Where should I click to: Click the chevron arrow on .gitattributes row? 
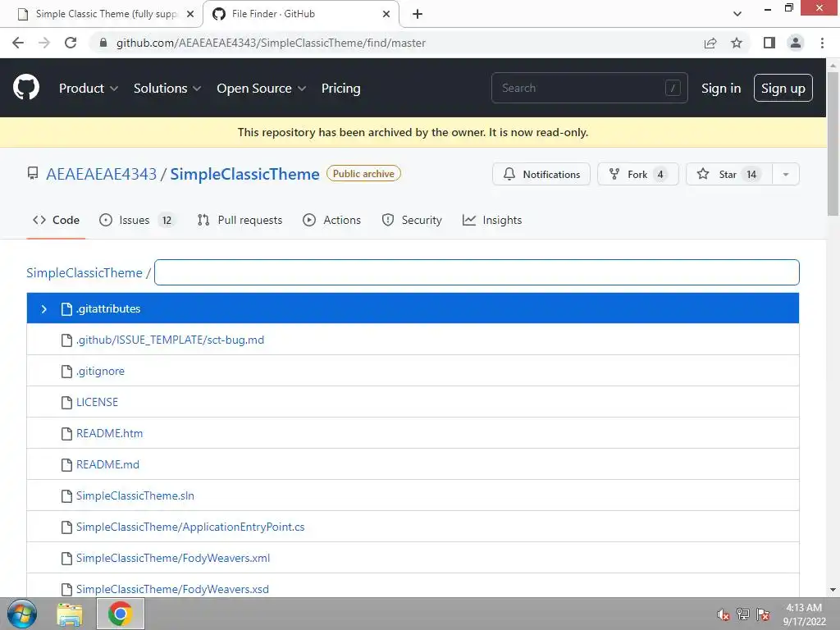(44, 309)
